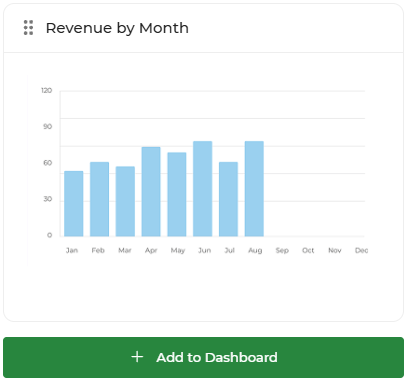Click the plus icon in Add to Dashboard

pos(137,357)
